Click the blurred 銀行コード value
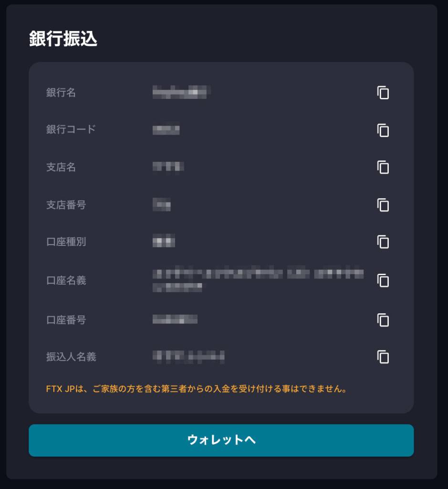 pyautogui.click(x=166, y=130)
